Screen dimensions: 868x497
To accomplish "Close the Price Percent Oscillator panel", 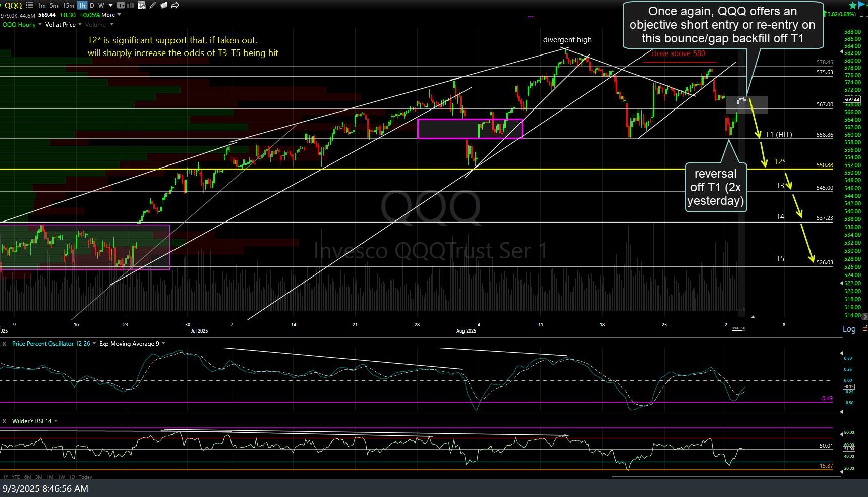I will (x=4, y=344).
